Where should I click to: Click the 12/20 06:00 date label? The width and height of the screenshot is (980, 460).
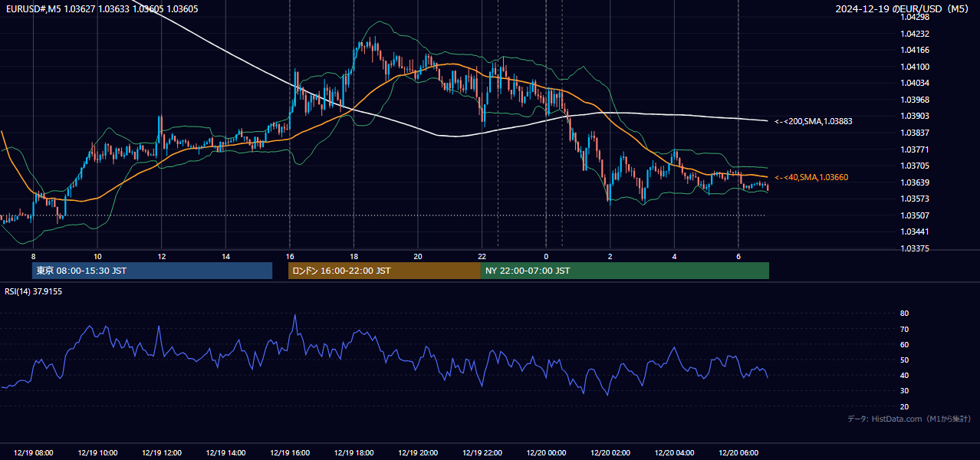tap(738, 453)
